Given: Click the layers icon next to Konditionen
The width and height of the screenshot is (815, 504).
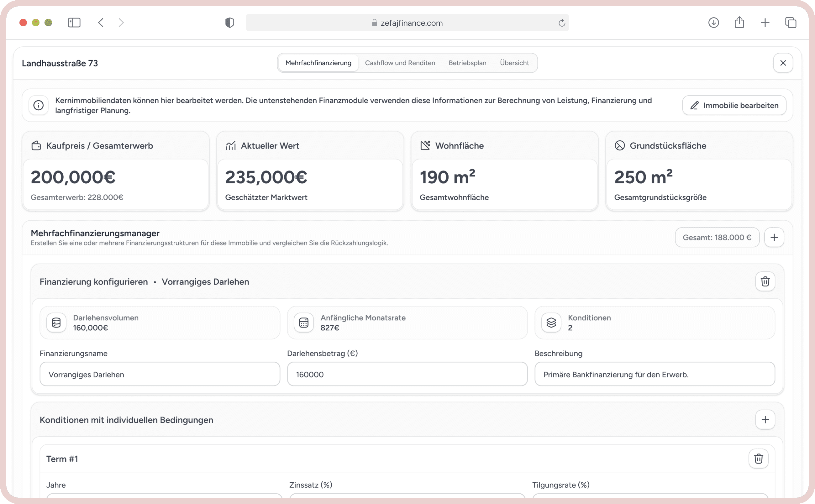Looking at the screenshot, I should tap(551, 322).
